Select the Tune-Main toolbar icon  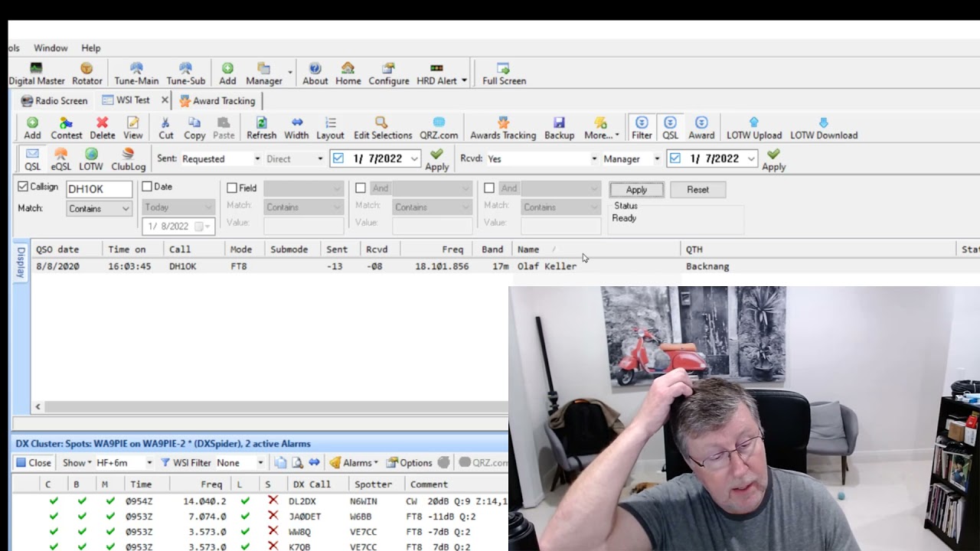tap(136, 73)
